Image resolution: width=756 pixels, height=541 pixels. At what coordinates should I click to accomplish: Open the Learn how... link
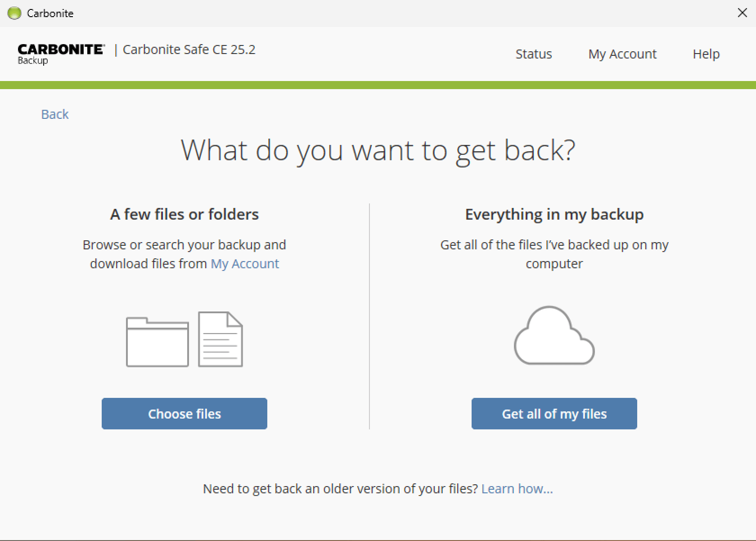pos(517,489)
